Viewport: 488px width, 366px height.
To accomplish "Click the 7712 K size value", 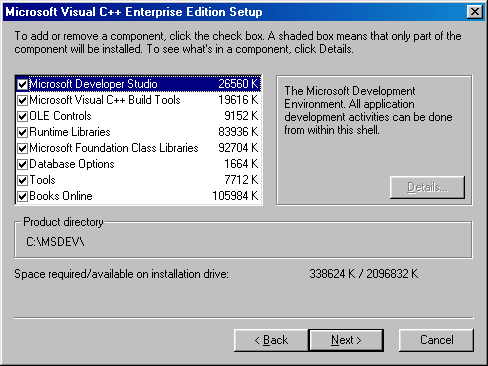I will click(241, 180).
